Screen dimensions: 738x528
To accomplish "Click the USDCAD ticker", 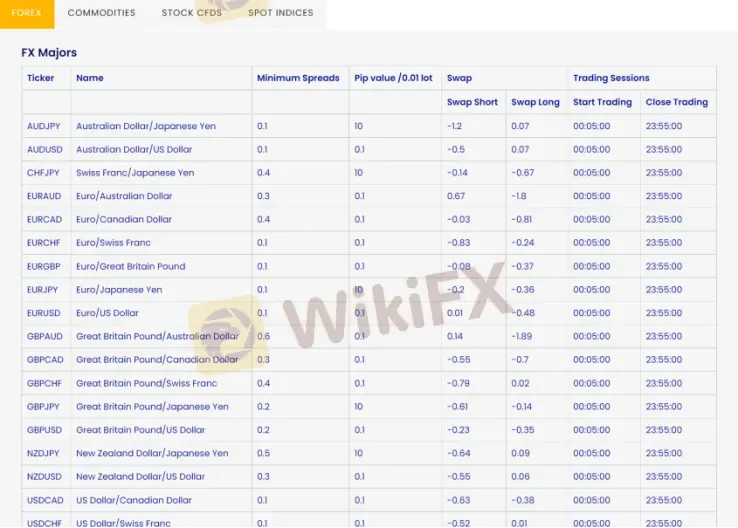I will 45,500.
